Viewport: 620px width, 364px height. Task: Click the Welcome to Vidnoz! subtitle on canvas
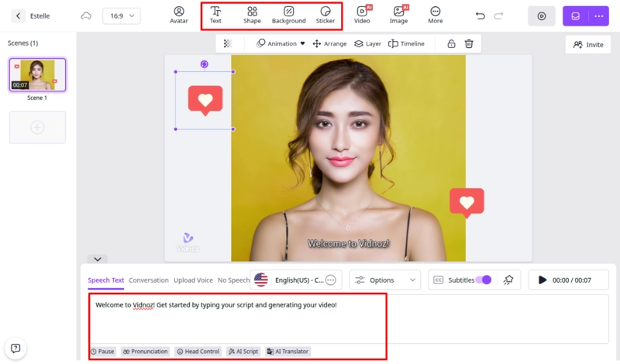(x=348, y=243)
